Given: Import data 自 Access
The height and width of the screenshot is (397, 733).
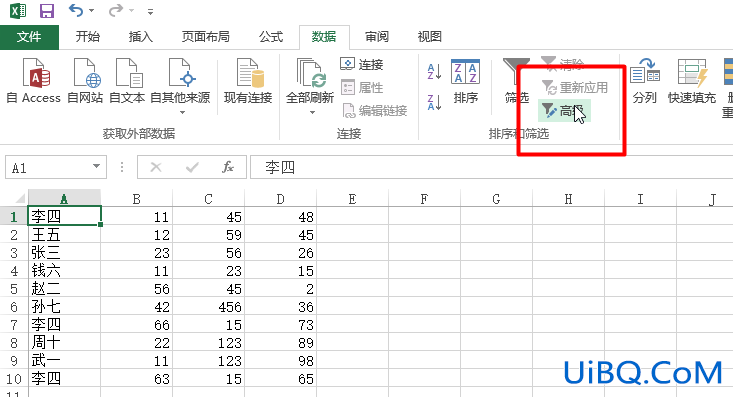Looking at the screenshot, I should 34,80.
